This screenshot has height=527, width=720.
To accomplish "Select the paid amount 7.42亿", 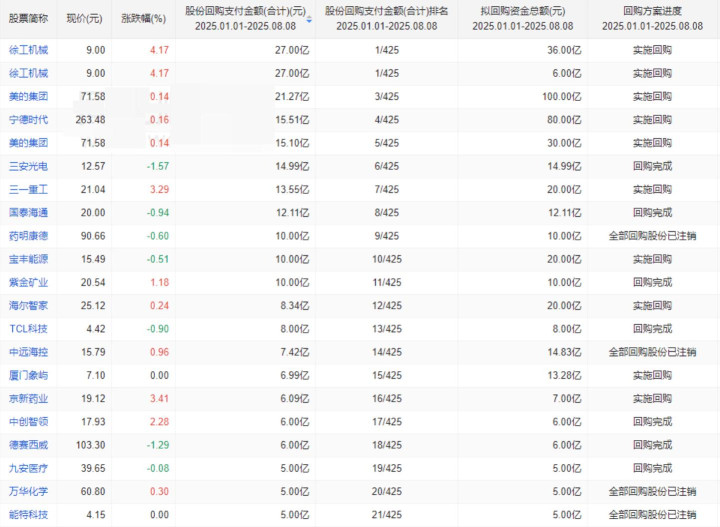I will (x=295, y=352).
